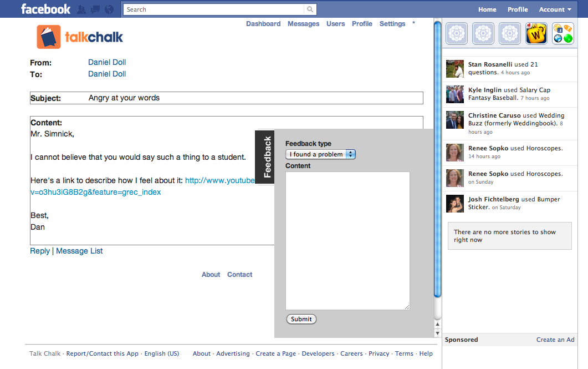588x369 pixels.
Task: Open the footer Help link
Action: point(426,353)
